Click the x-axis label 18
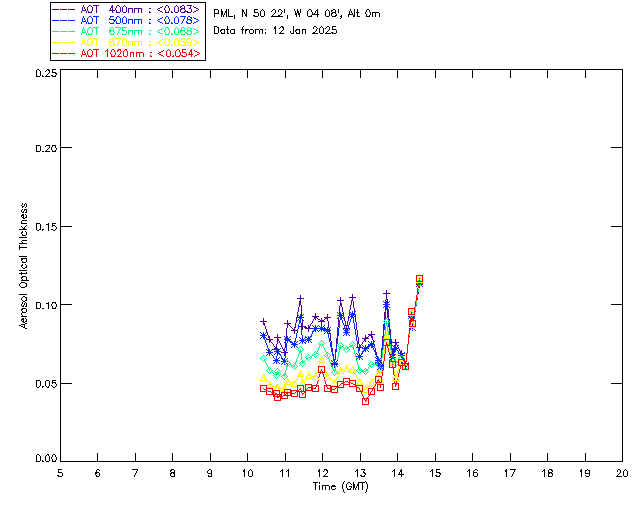640x512 pixels. point(548,473)
